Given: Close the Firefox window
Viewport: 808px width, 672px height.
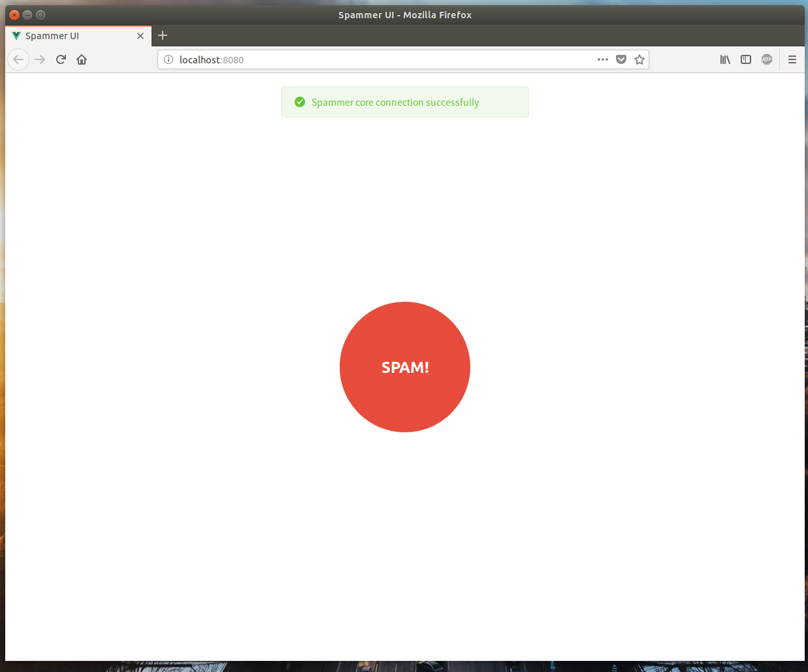Looking at the screenshot, I should coord(14,14).
